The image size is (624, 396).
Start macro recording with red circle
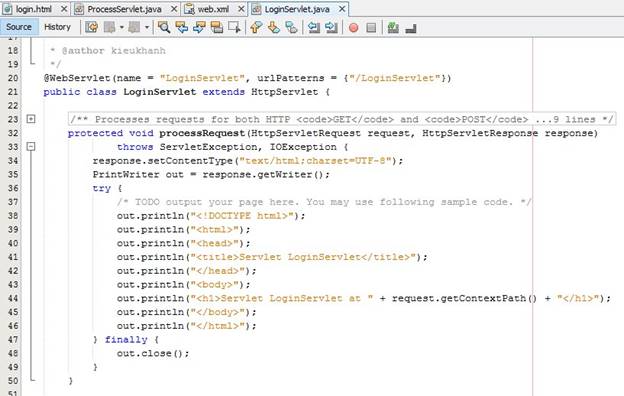(353, 27)
